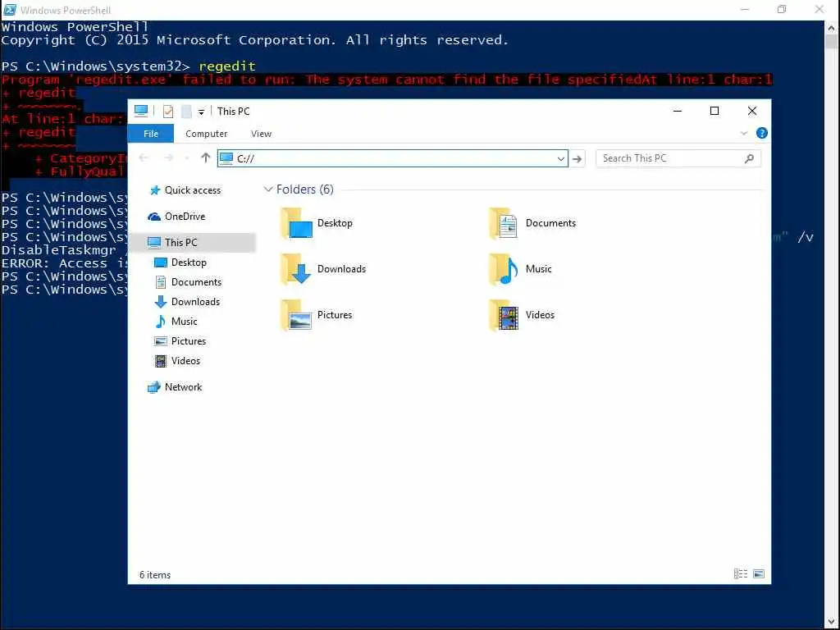840x630 pixels.
Task: Click the This PC icon in the title bar
Action: (x=141, y=111)
